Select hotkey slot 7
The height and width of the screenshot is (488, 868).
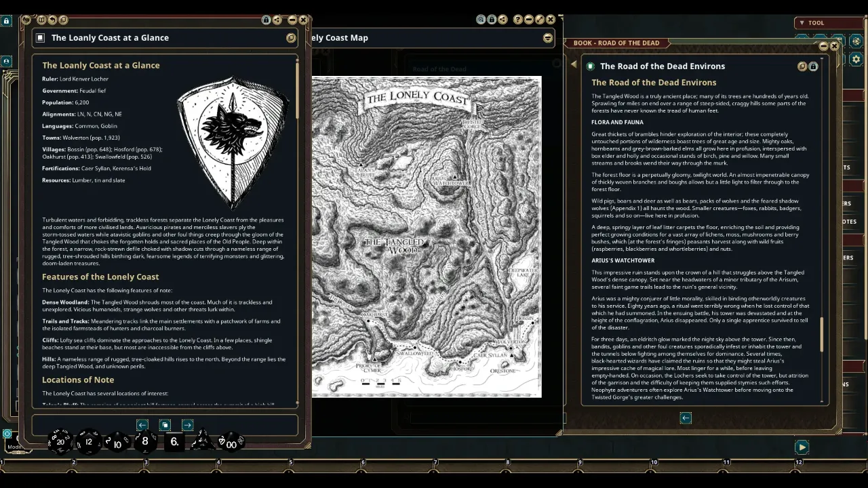tap(471, 469)
